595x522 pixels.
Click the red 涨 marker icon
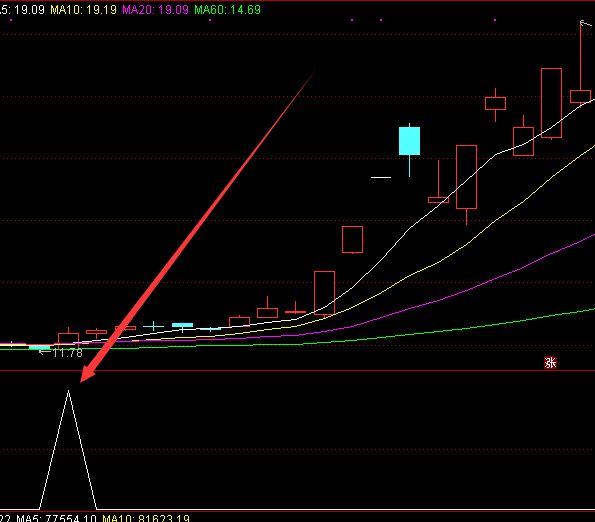[x=550, y=363]
